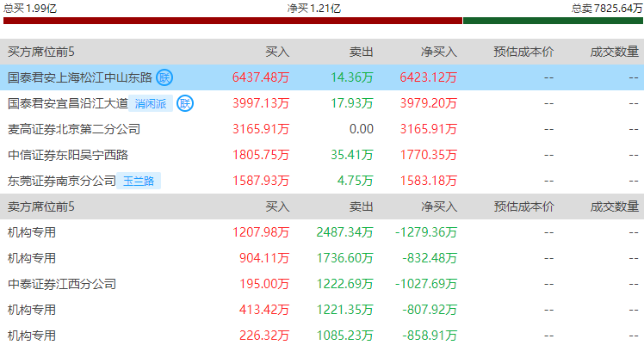Click the -1027.69万 net value

426,284
